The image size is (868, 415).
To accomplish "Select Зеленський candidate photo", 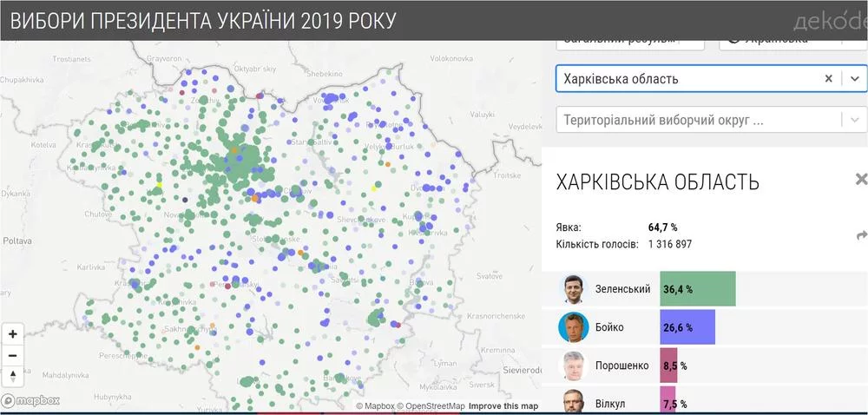I will click(x=574, y=289).
